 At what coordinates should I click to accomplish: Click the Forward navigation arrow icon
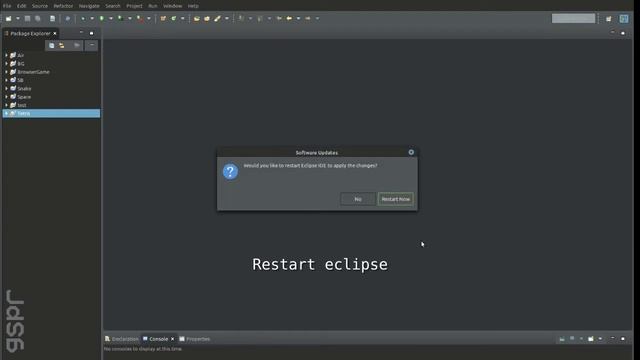[x=308, y=18]
